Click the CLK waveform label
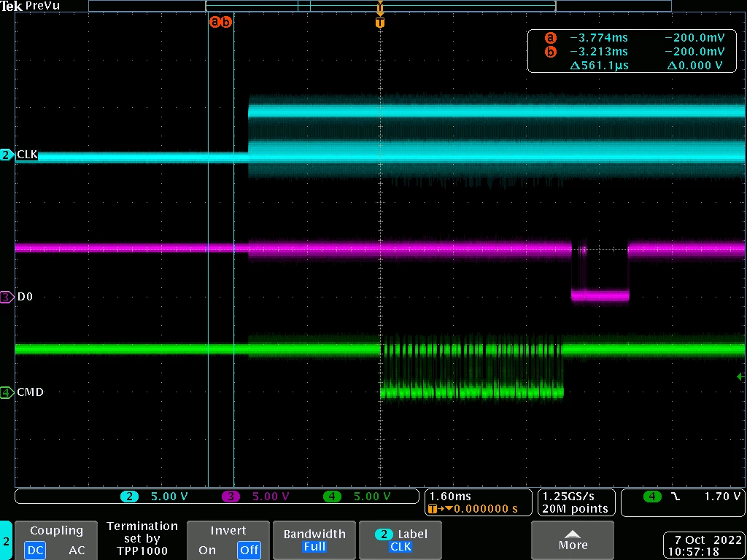This screenshot has width=747, height=560. pos(27,155)
